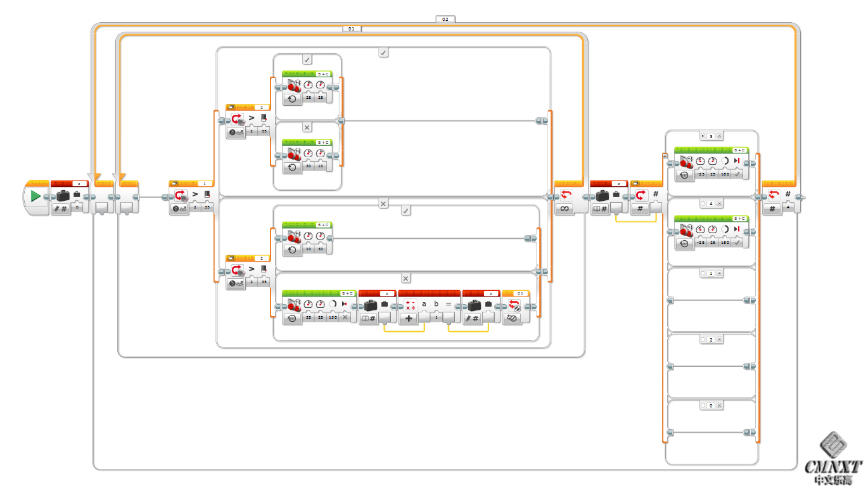
Task: Set case 3 as the default case
Action: point(703,136)
